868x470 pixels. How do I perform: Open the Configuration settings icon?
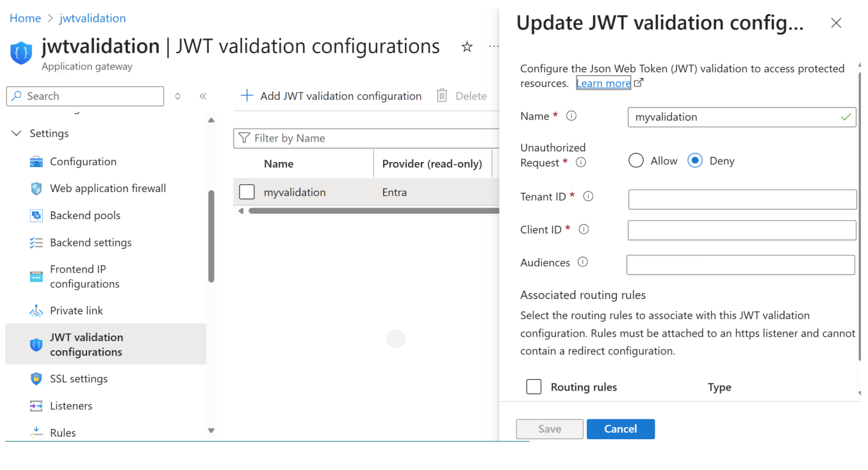pyautogui.click(x=36, y=161)
